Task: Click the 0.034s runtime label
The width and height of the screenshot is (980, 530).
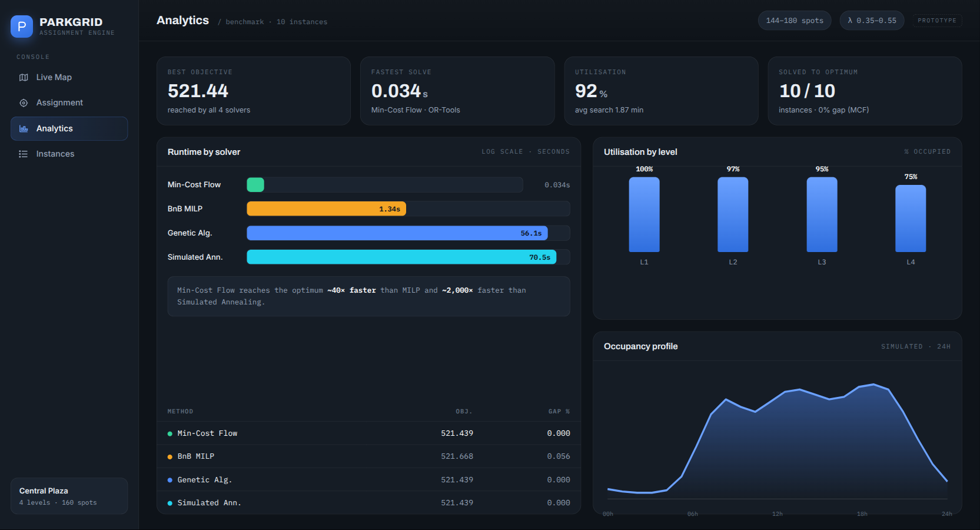Action: click(557, 185)
